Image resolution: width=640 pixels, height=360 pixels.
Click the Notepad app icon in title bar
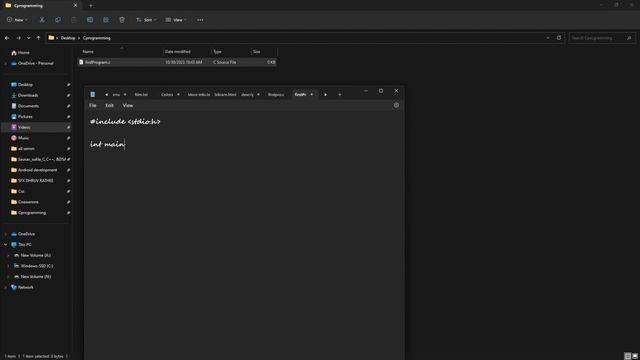(93, 94)
